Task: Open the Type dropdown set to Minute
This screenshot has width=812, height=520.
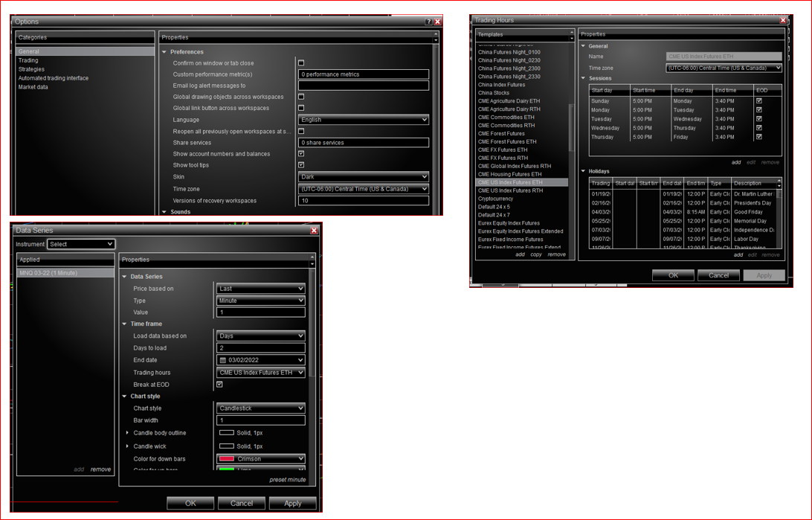Action: point(260,301)
